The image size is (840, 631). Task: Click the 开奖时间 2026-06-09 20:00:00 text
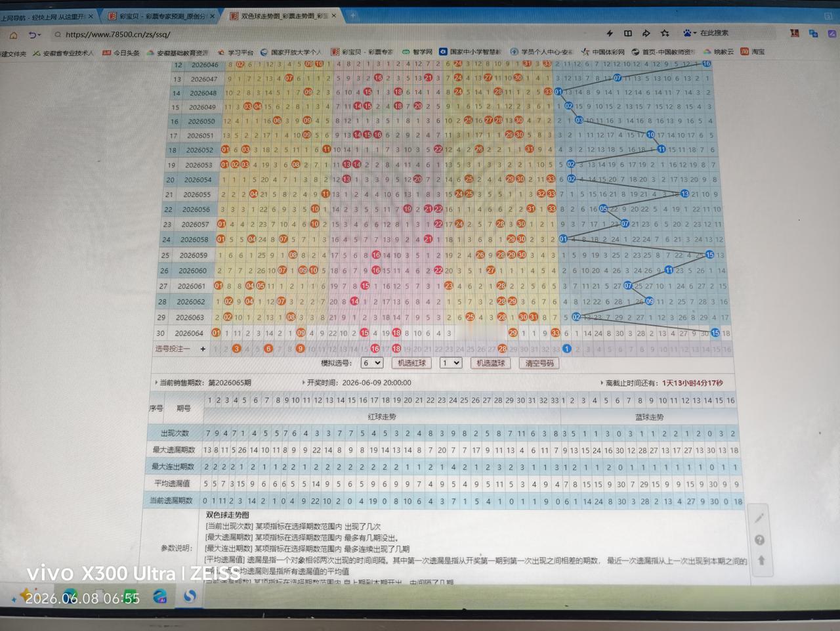(x=359, y=382)
